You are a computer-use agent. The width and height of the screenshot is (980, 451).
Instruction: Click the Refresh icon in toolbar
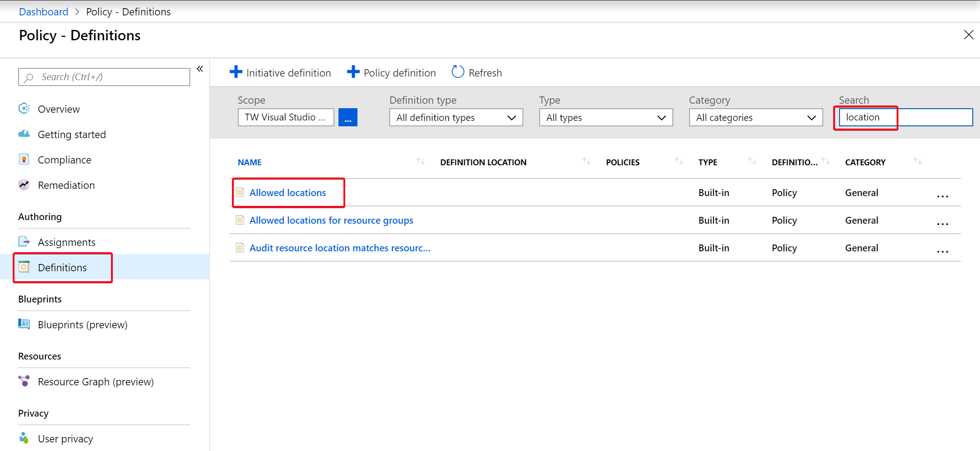458,72
